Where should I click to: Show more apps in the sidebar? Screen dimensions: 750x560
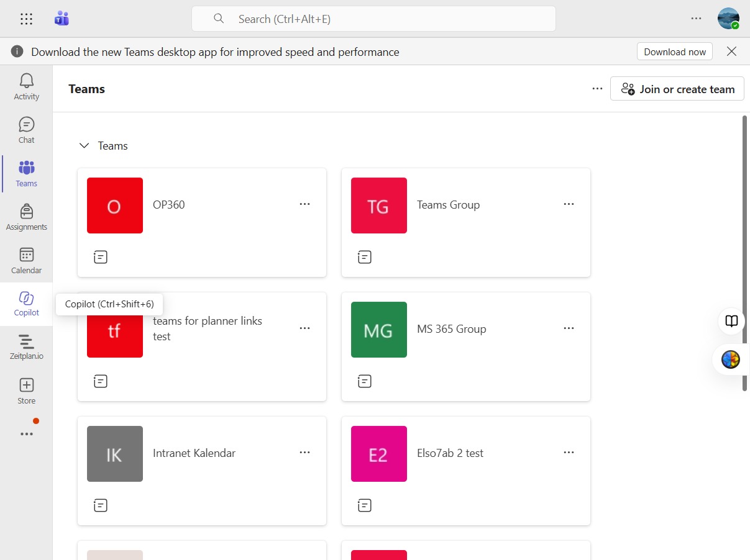(x=26, y=434)
